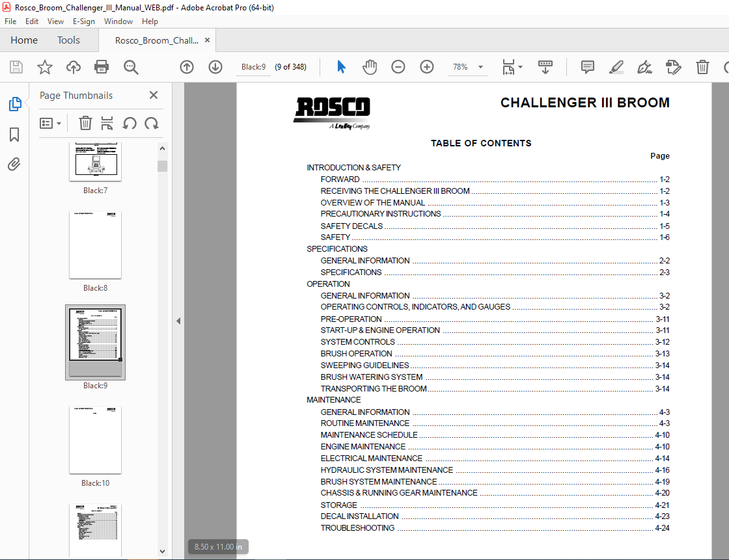Click the FORWARD contents entry
Image resolution: width=729 pixels, height=560 pixels.
(x=495, y=180)
